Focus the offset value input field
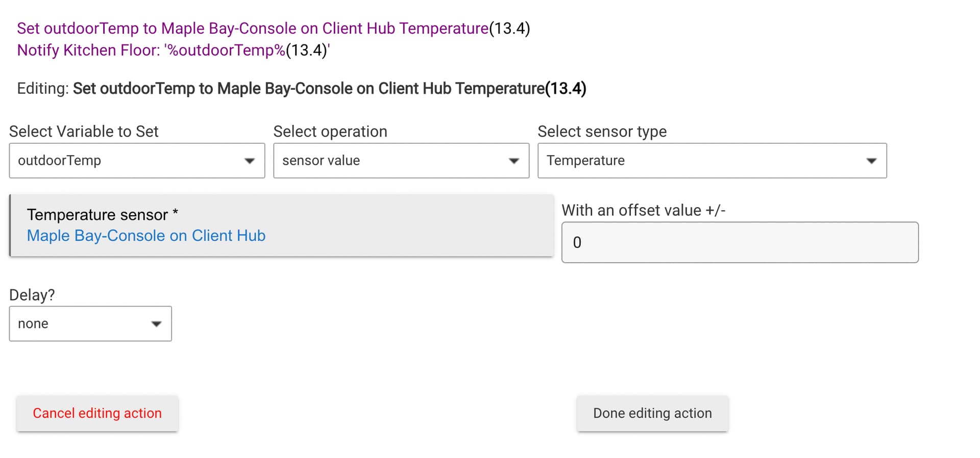The width and height of the screenshot is (980, 458). pyautogui.click(x=740, y=242)
